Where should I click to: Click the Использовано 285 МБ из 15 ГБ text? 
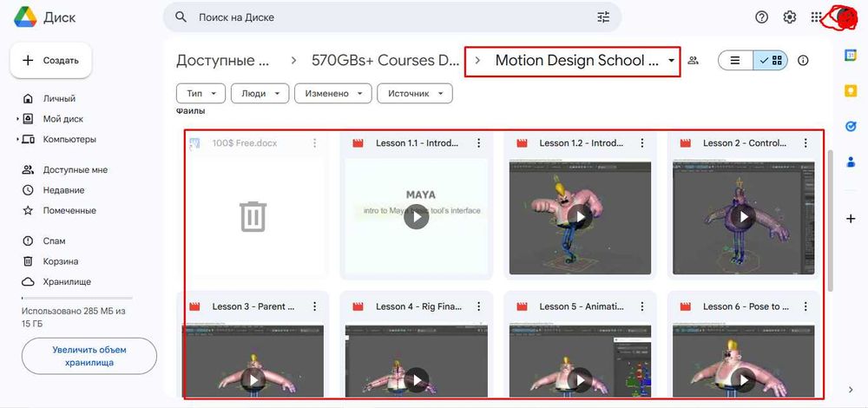point(74,317)
